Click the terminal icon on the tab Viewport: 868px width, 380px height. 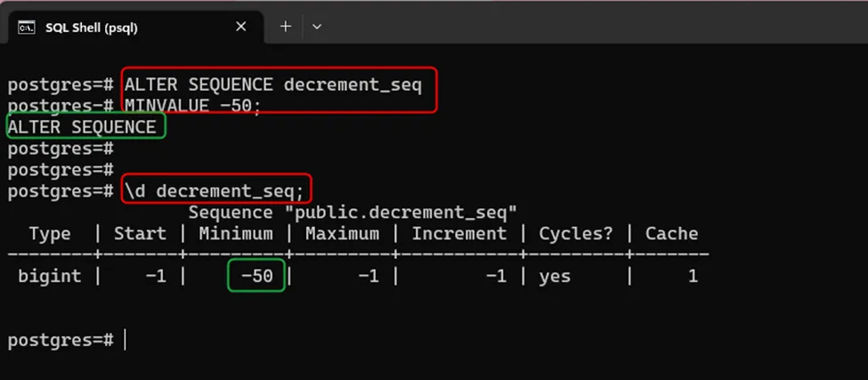pos(27,28)
